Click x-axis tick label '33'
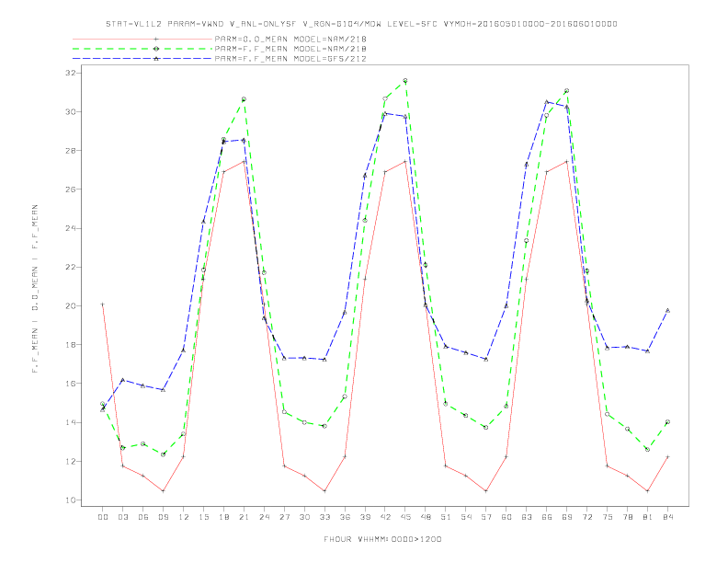 [x=324, y=517]
